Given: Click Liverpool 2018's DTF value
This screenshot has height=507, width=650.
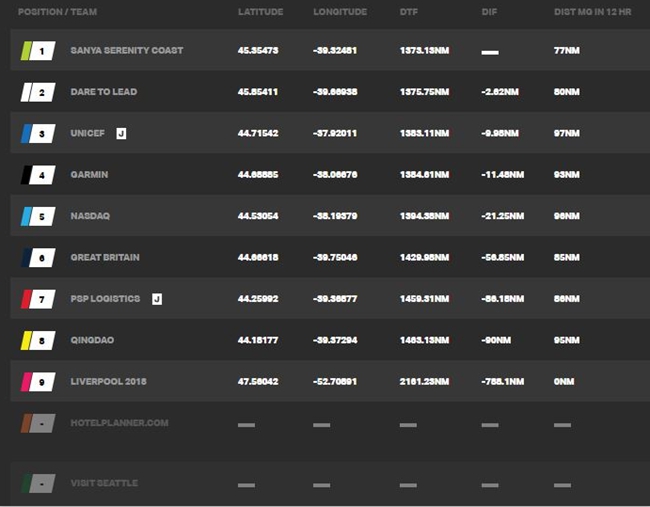Looking at the screenshot, I should tap(424, 382).
